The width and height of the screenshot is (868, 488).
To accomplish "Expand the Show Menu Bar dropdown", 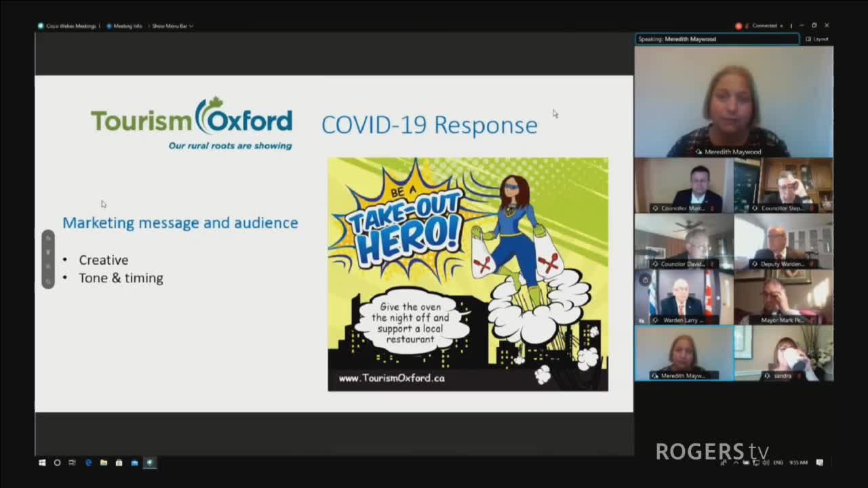I will pyautogui.click(x=172, y=26).
